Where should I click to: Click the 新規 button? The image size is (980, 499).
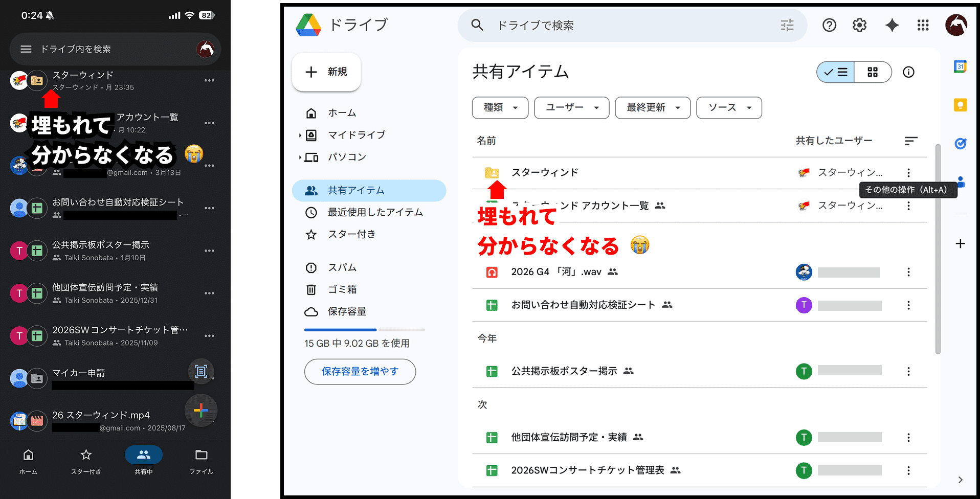326,72
